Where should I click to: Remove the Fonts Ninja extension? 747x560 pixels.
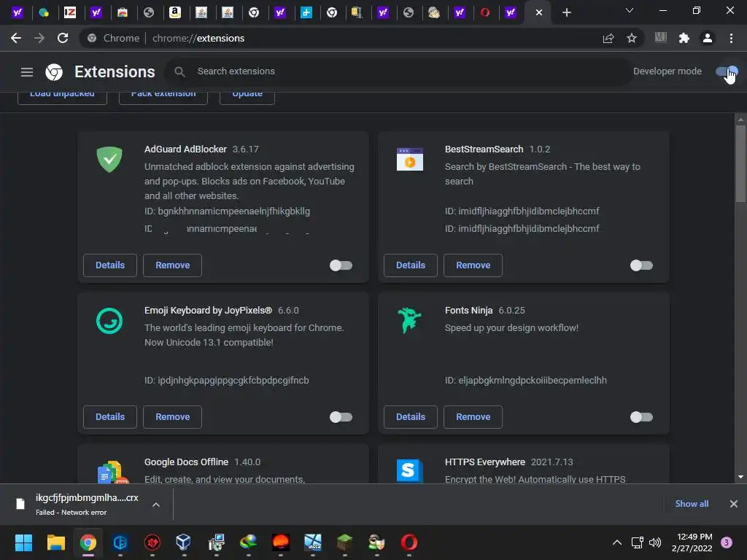[x=473, y=416]
